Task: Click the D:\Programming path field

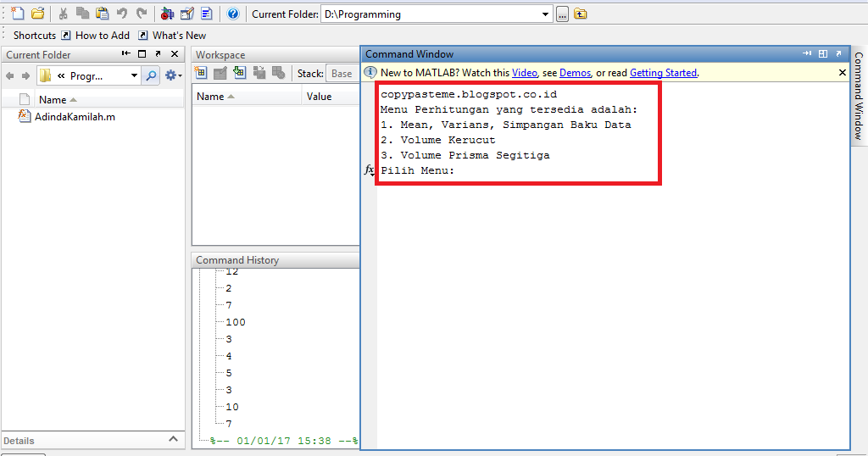Action: tap(430, 14)
